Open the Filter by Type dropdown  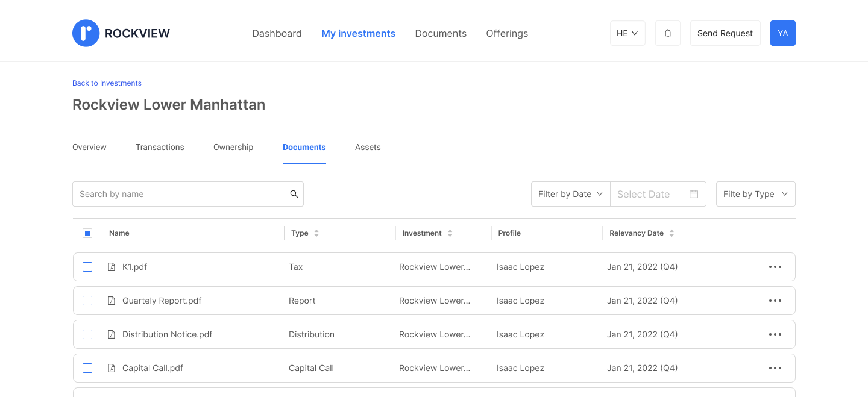(755, 193)
